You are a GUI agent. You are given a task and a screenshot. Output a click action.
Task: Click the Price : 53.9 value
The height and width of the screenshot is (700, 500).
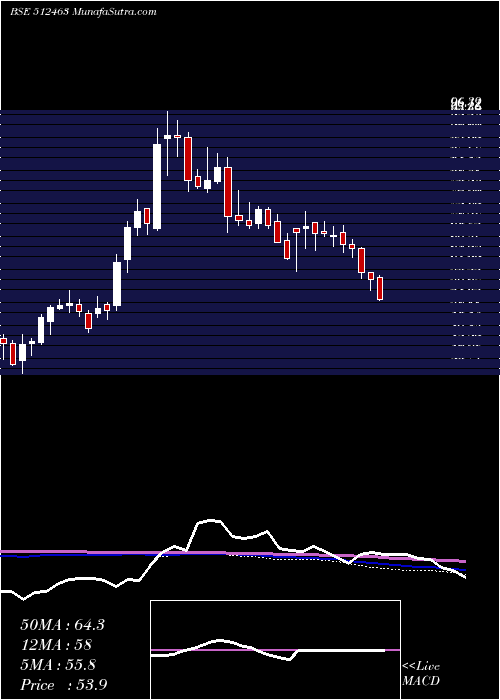[63, 684]
